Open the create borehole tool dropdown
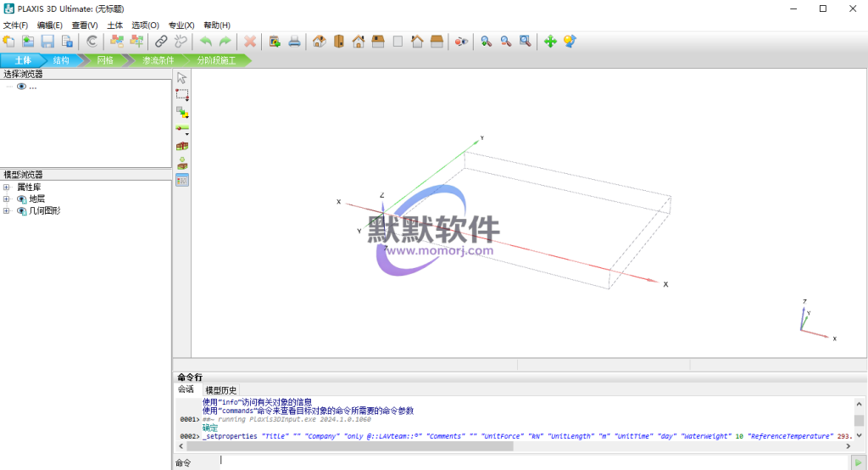868x470 pixels. click(x=182, y=129)
